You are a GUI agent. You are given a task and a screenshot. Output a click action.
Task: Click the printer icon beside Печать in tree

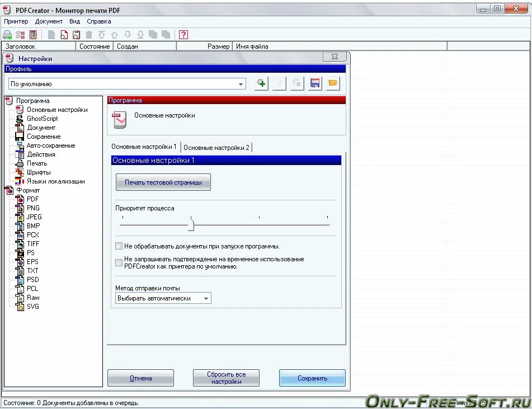tap(20, 163)
